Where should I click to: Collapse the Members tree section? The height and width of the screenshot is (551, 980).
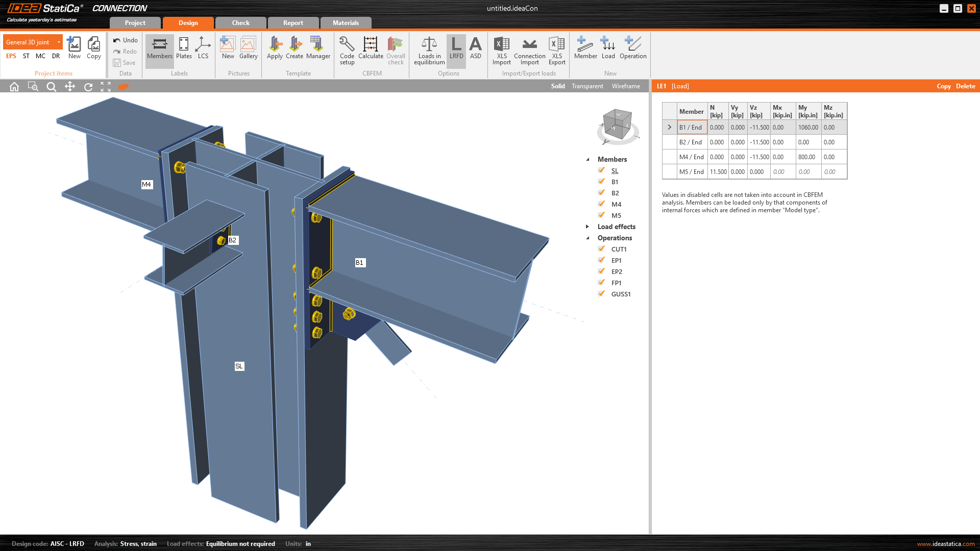tap(587, 159)
